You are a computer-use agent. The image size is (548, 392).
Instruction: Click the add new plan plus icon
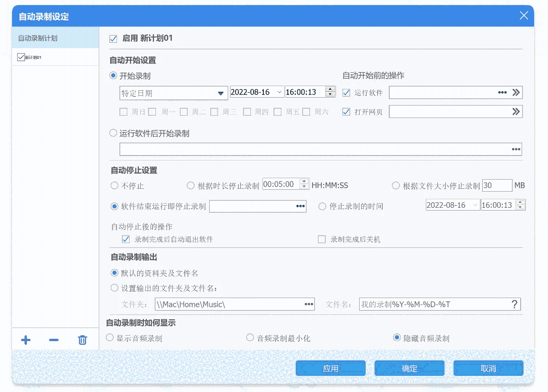[x=25, y=340]
